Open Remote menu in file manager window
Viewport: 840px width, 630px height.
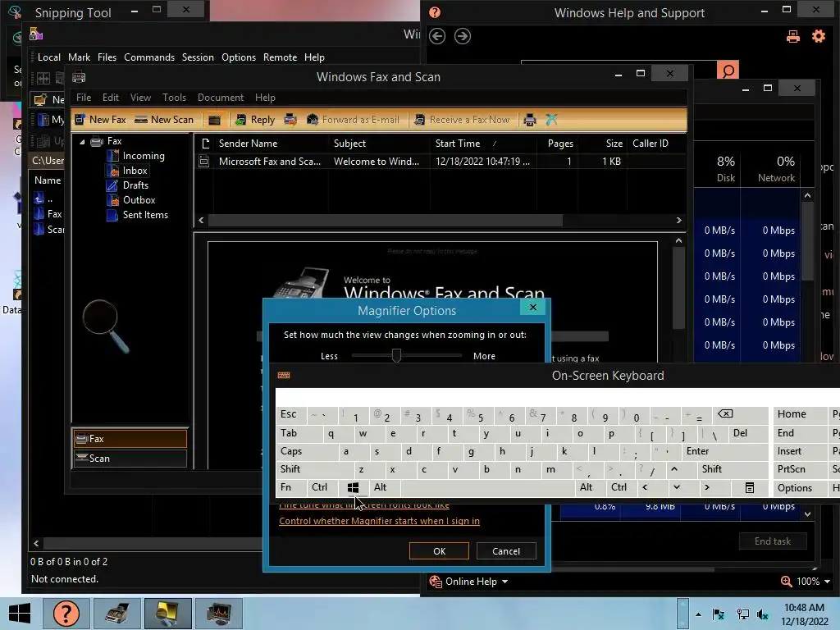280,57
